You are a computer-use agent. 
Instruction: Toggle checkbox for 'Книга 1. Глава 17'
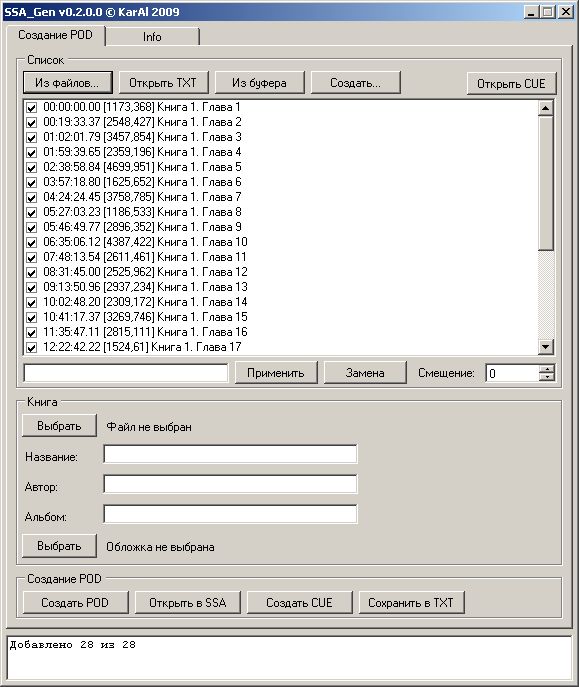[x=32, y=347]
